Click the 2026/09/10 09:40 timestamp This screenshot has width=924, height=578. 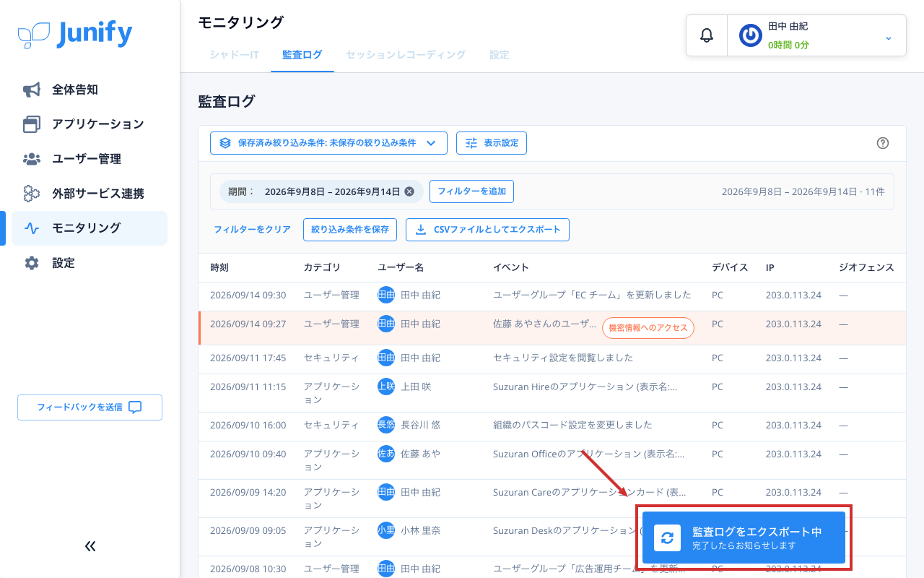coord(248,454)
